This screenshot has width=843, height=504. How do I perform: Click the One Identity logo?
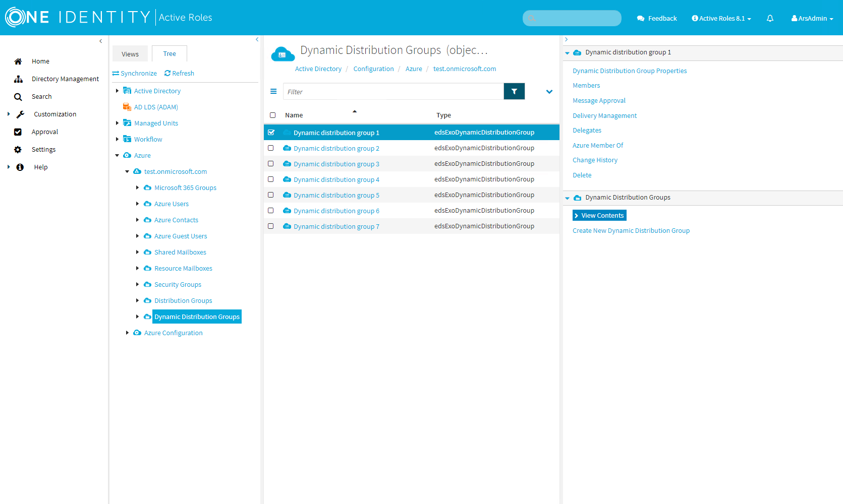click(78, 17)
